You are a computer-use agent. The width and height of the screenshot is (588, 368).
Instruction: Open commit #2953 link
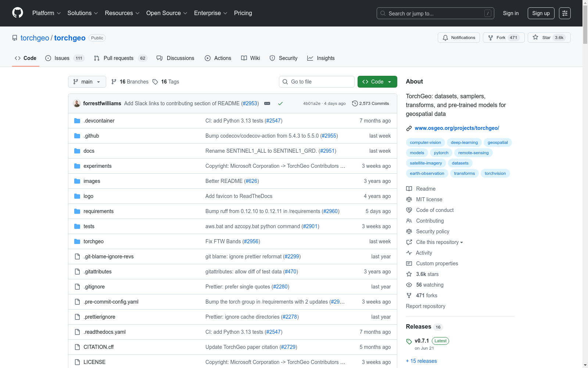[250, 103]
